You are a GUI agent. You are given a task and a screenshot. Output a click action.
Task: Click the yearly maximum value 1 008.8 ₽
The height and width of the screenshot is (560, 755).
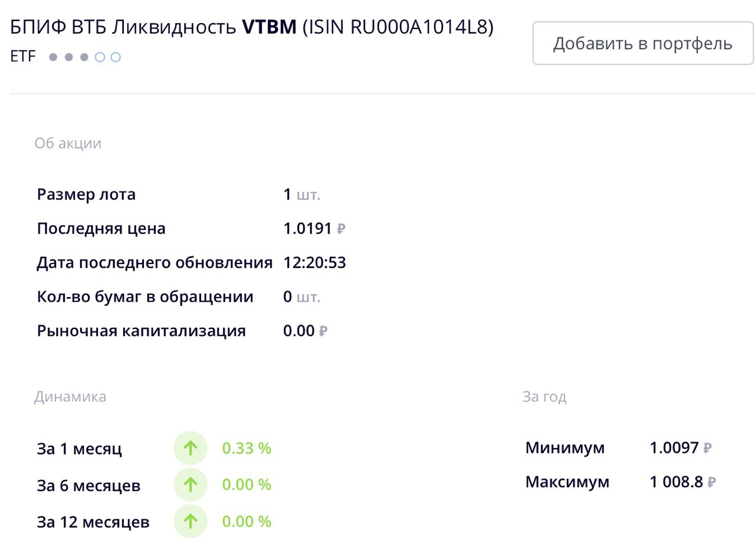(683, 482)
